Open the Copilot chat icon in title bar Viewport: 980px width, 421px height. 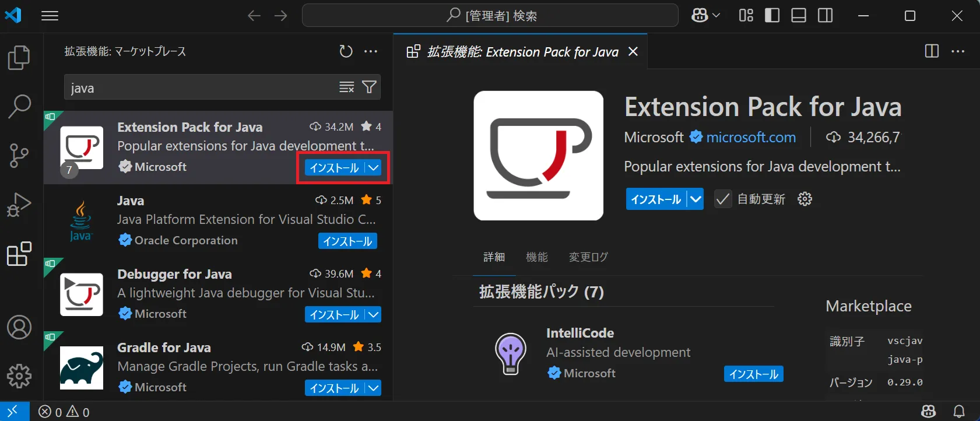700,16
